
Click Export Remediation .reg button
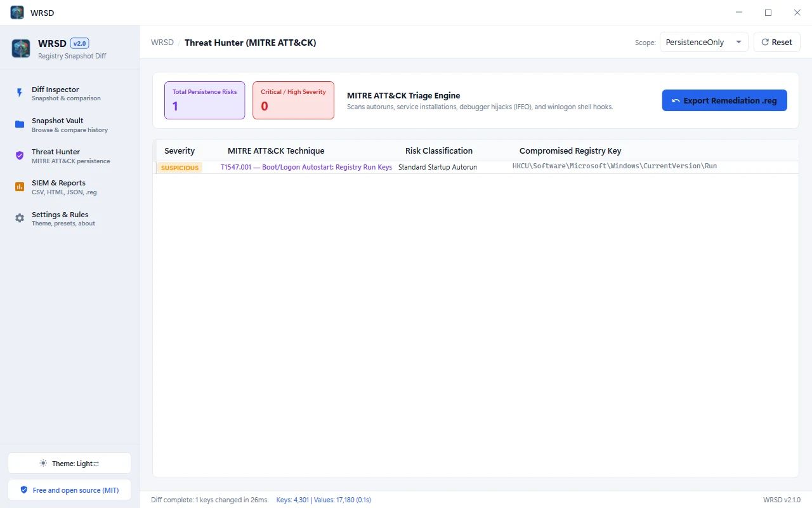coord(724,100)
